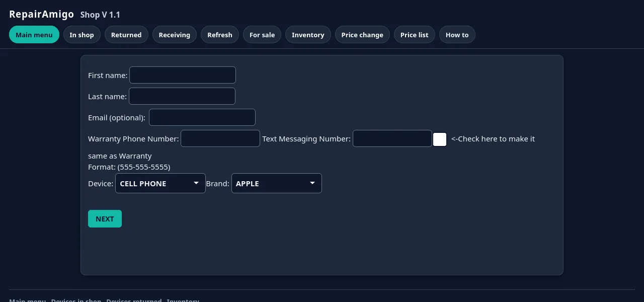Focus the First name field
The width and height of the screenshot is (644, 302).
click(x=183, y=75)
